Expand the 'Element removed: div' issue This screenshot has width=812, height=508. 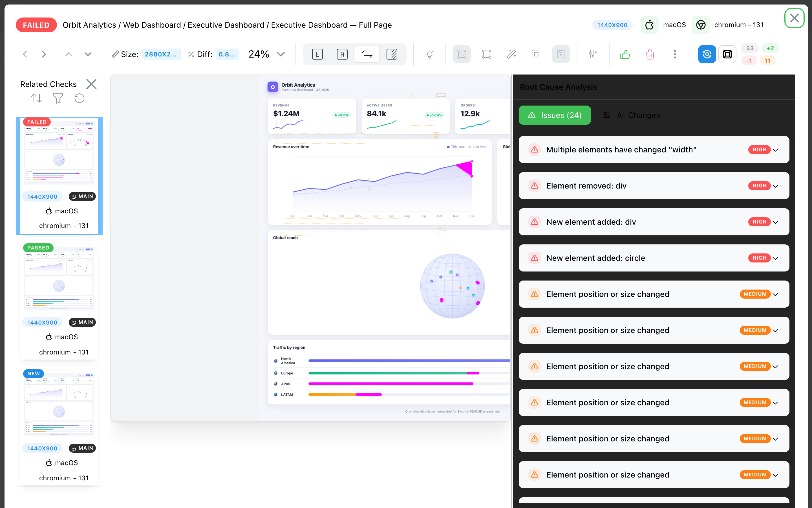[654, 186]
